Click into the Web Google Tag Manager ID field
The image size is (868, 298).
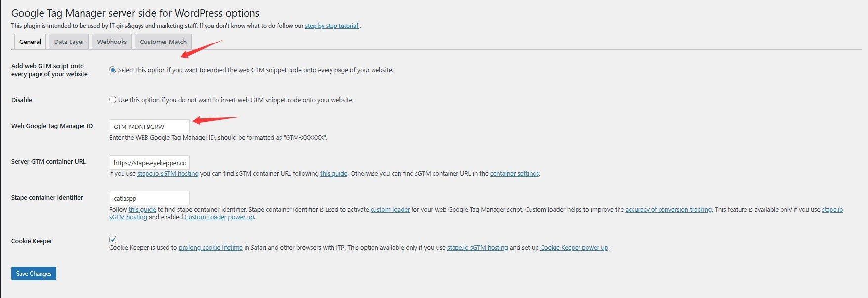tap(149, 127)
